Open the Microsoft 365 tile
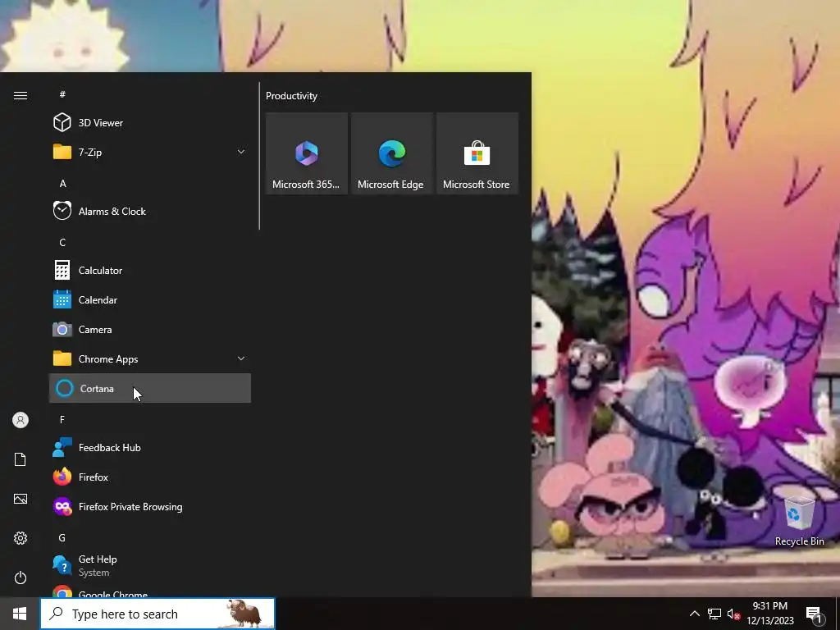Viewport: 840px width, 630px height. 307,153
